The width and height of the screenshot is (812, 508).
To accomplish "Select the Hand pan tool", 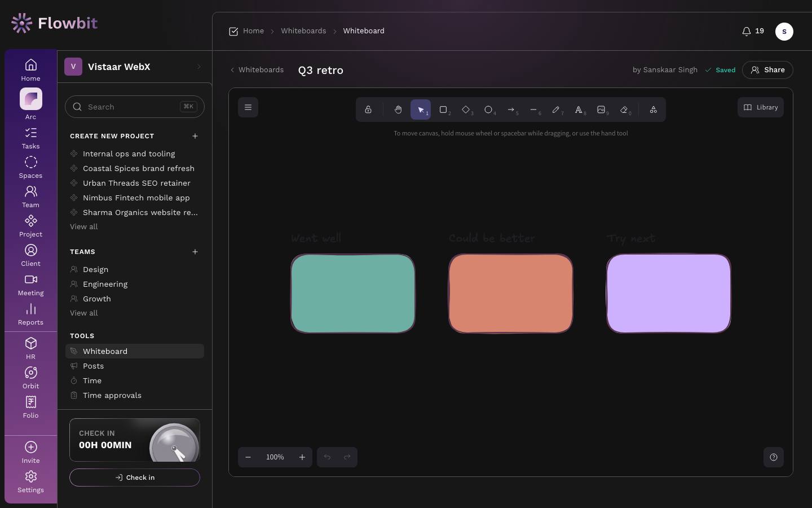I will point(398,110).
